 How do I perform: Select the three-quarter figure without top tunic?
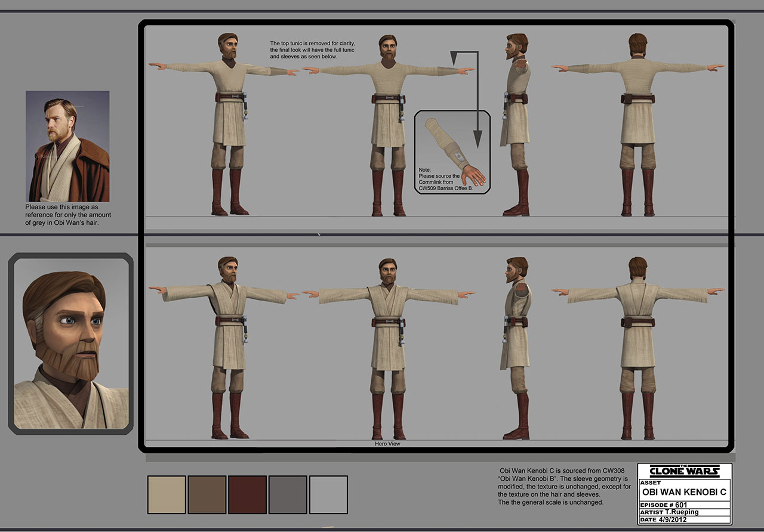[x=224, y=125]
